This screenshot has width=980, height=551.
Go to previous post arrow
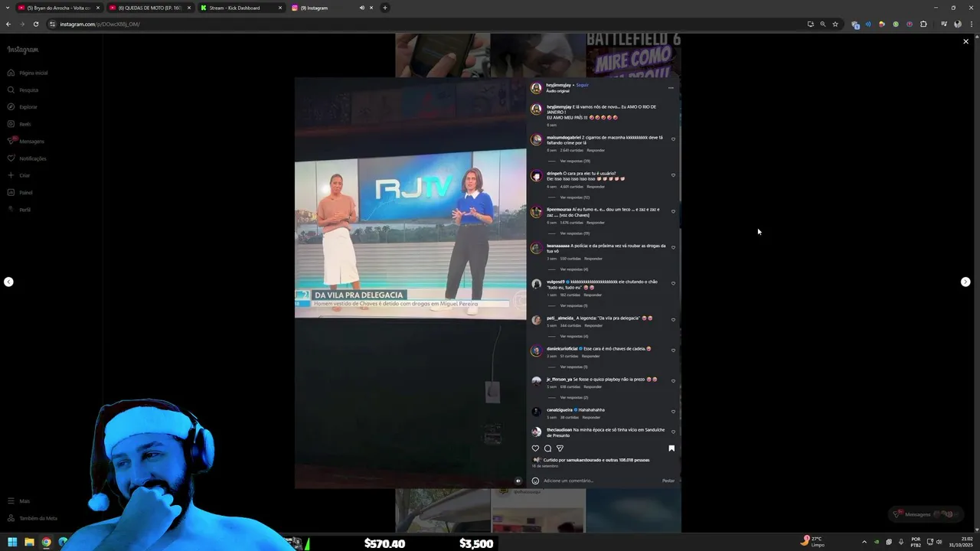click(8, 282)
